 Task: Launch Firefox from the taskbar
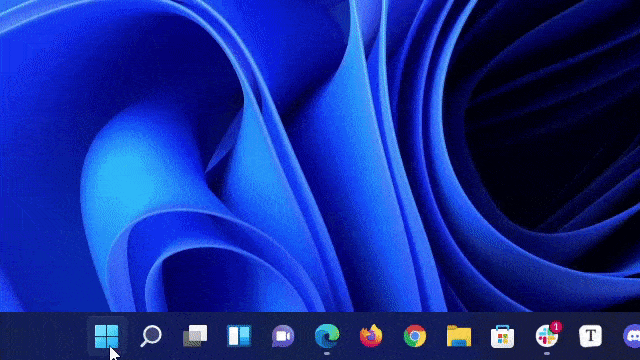(x=371, y=336)
